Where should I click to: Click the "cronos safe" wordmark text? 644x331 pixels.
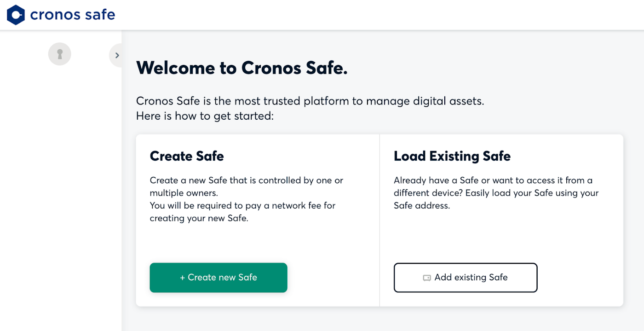(73, 15)
